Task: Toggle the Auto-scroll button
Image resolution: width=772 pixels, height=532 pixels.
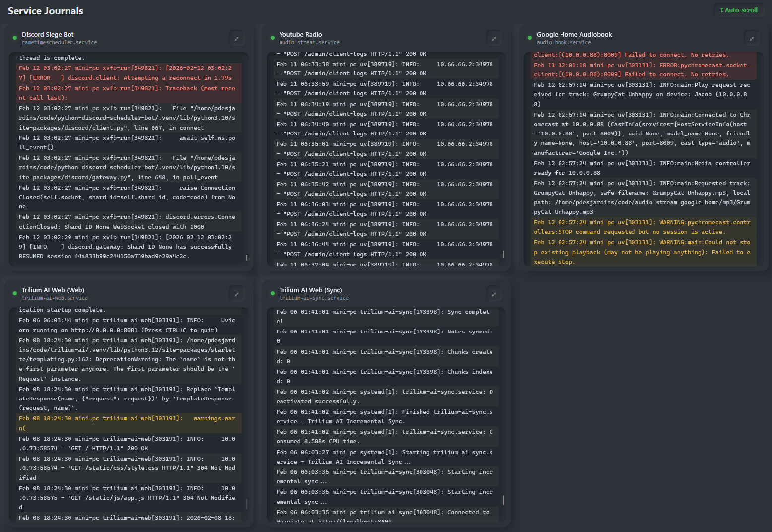Action: point(738,10)
